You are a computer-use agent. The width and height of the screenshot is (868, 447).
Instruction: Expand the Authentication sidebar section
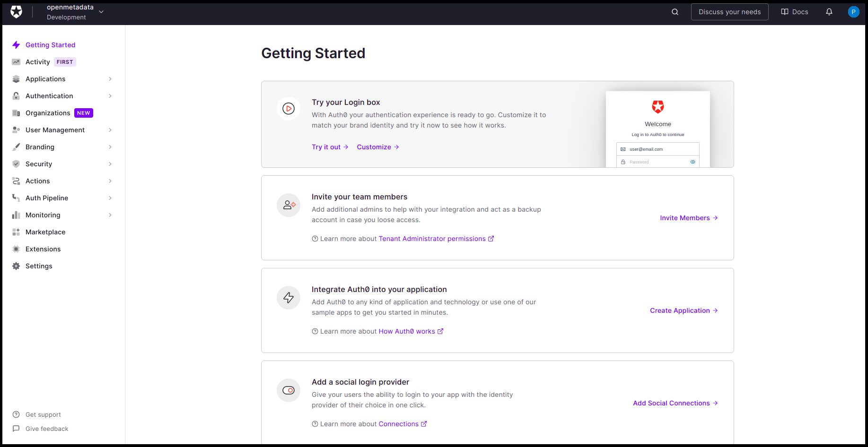pos(49,95)
